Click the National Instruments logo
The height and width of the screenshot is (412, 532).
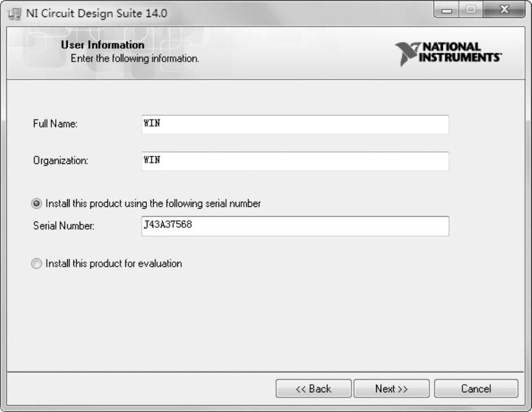pos(448,53)
